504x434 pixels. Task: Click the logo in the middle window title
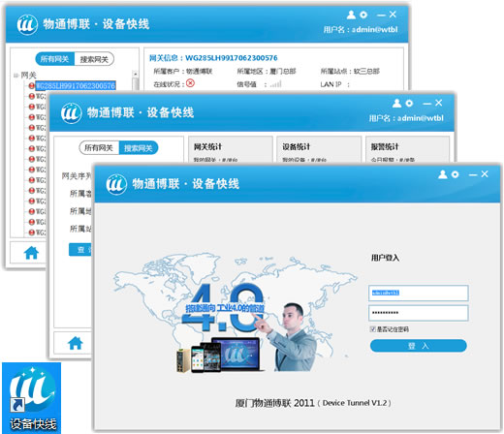tap(71, 113)
